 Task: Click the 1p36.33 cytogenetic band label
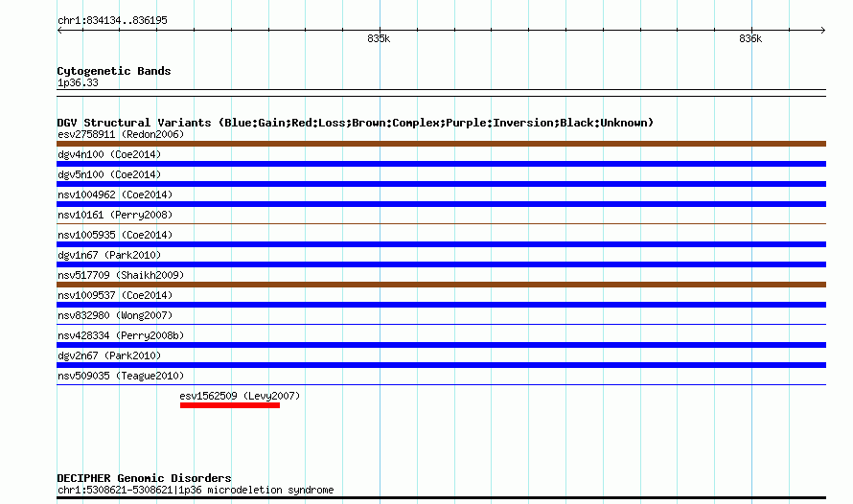(x=78, y=82)
